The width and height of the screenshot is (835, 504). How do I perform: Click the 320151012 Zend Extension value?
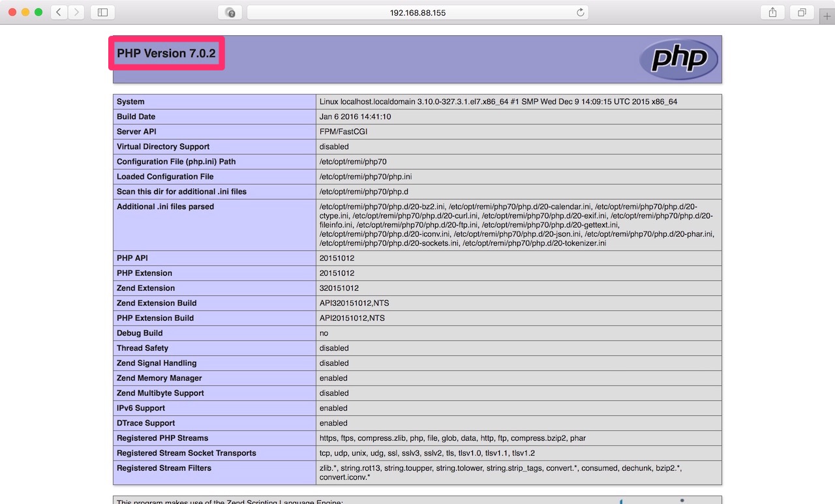(x=339, y=288)
